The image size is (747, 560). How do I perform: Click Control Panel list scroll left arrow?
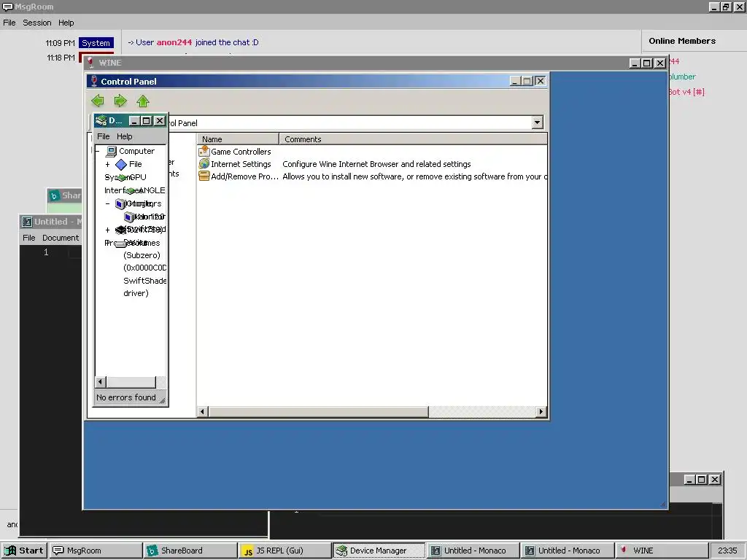click(203, 411)
